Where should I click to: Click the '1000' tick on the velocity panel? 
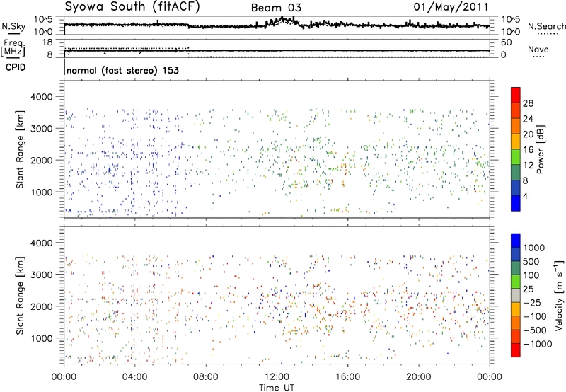point(41,338)
